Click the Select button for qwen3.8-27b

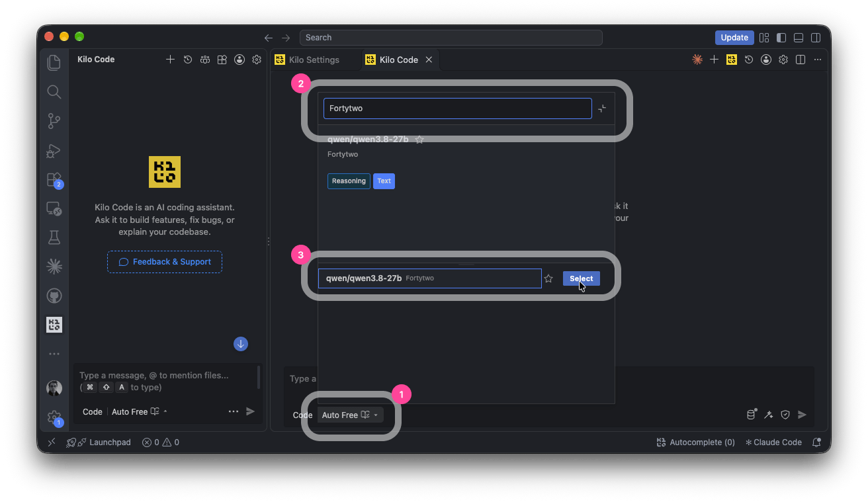(582, 278)
